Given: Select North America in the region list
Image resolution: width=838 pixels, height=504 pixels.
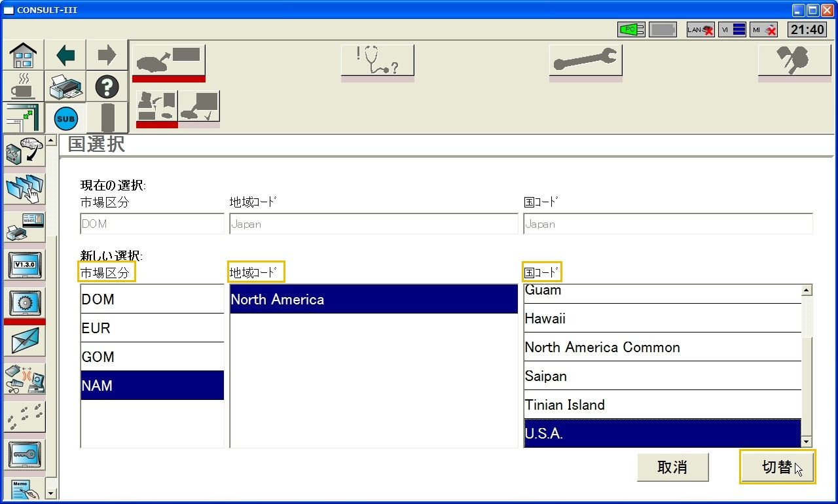Looking at the screenshot, I should [x=374, y=299].
